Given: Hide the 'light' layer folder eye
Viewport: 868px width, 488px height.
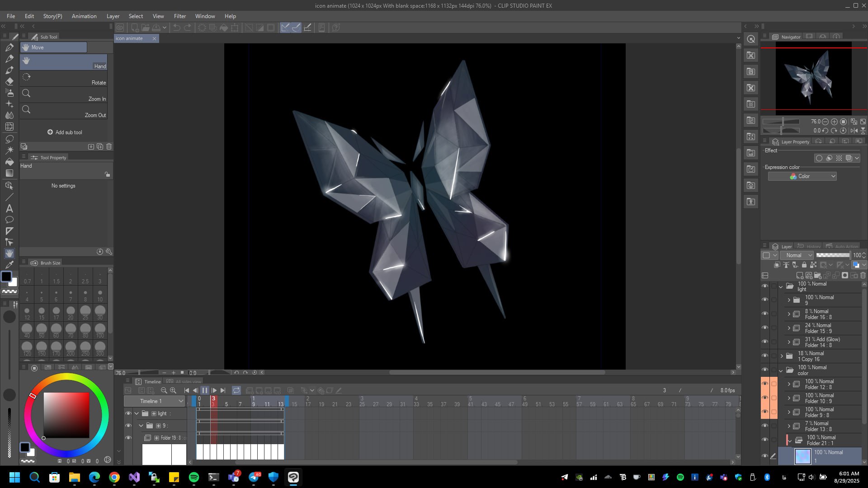Looking at the screenshot, I should 765,286.
